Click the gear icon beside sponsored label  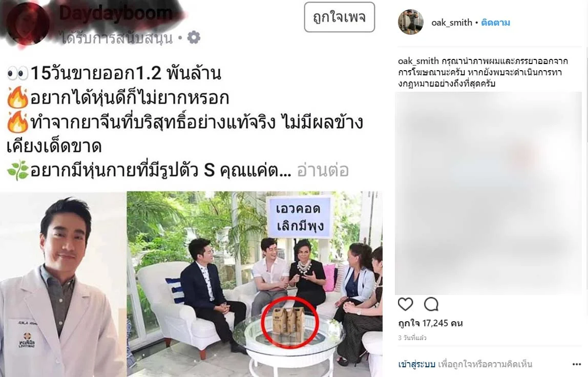(194, 37)
